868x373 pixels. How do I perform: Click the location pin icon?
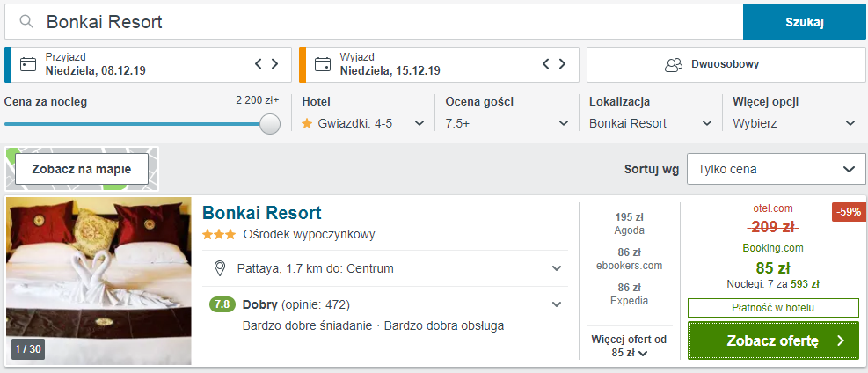220,269
